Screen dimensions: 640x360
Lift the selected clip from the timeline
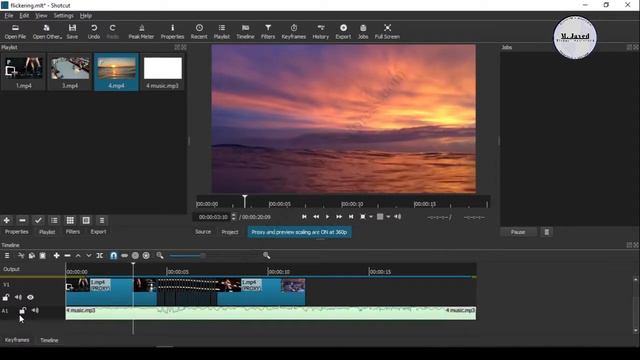[x=78, y=256]
